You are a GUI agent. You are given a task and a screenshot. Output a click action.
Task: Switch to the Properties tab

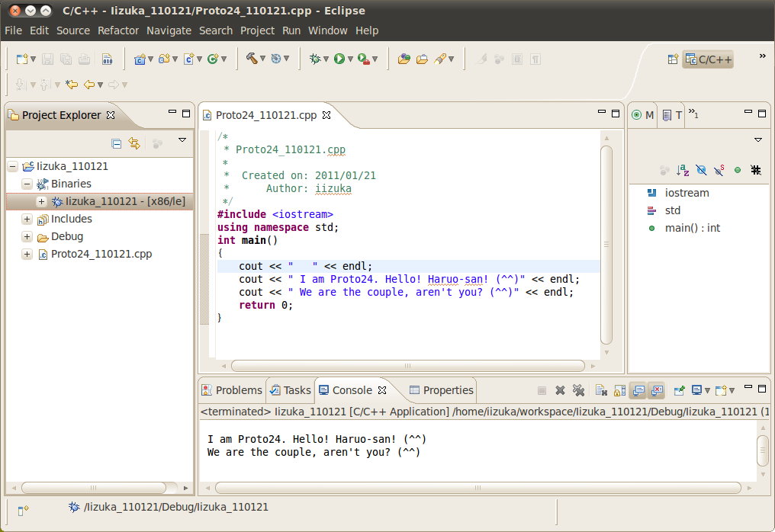(442, 390)
